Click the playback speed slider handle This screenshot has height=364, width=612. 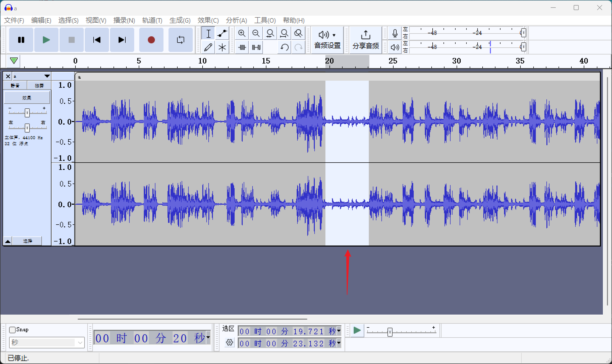click(390, 332)
